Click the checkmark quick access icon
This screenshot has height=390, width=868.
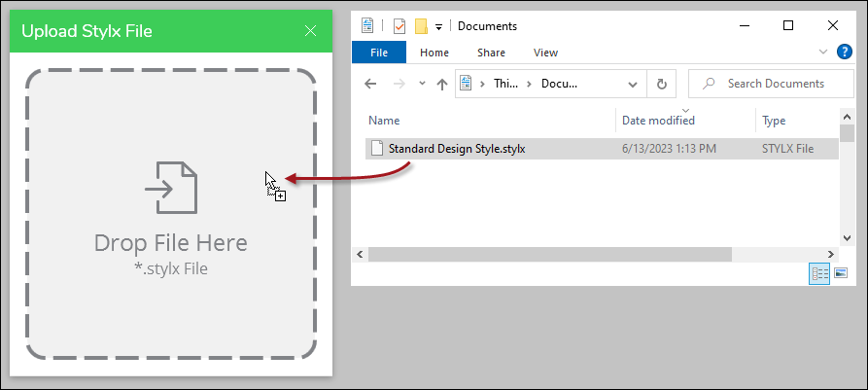[x=399, y=26]
